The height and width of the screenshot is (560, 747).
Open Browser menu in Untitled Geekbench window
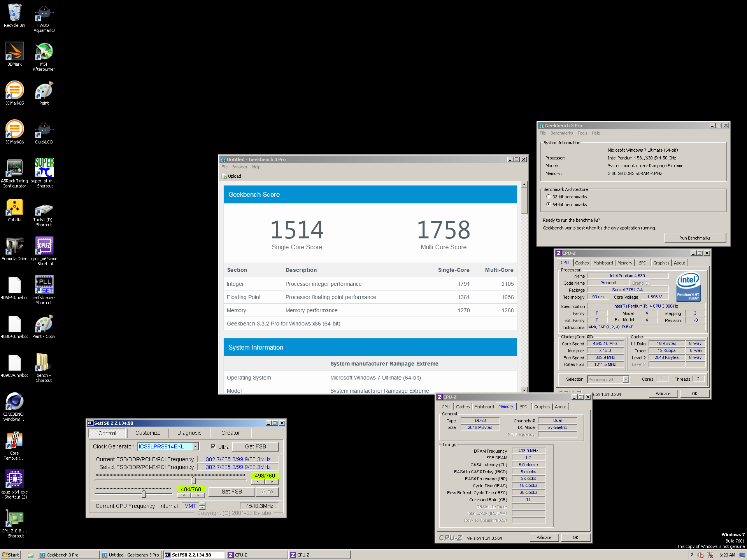(x=240, y=167)
